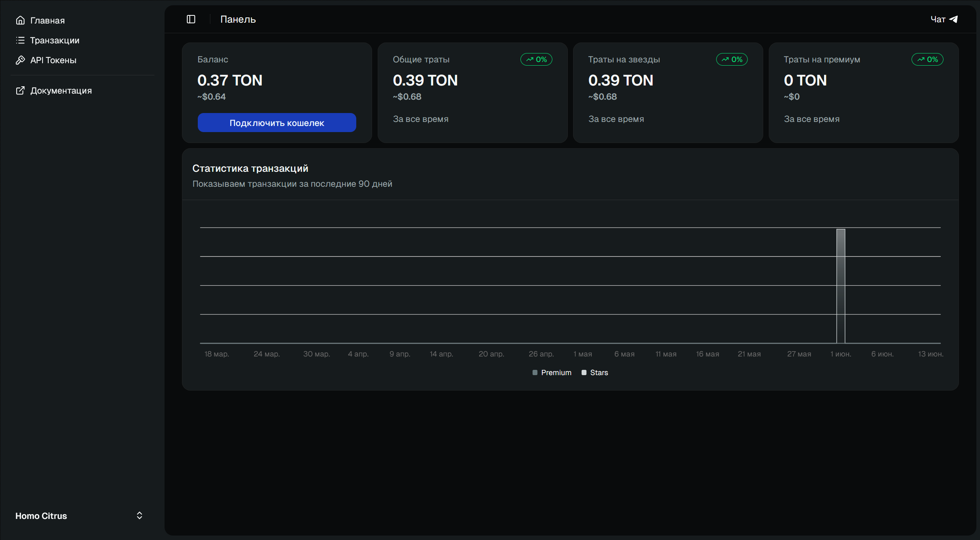Toggle the Stars series in chart legend
980x540 pixels.
point(595,372)
